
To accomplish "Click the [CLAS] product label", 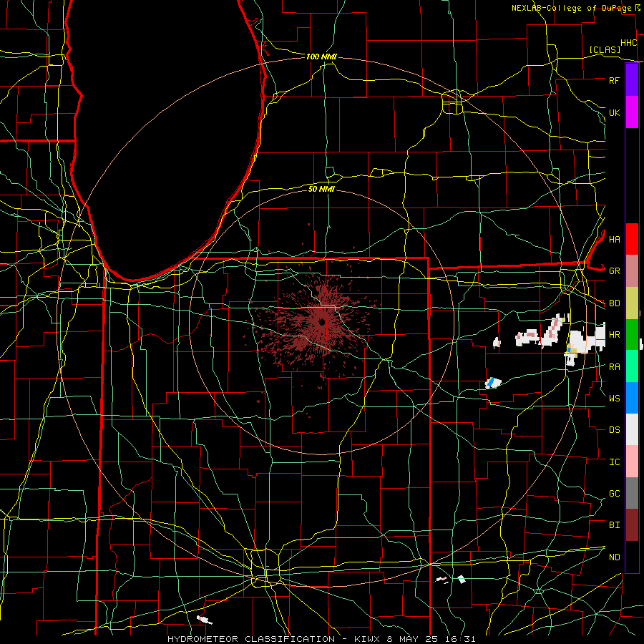I will click(x=605, y=50).
